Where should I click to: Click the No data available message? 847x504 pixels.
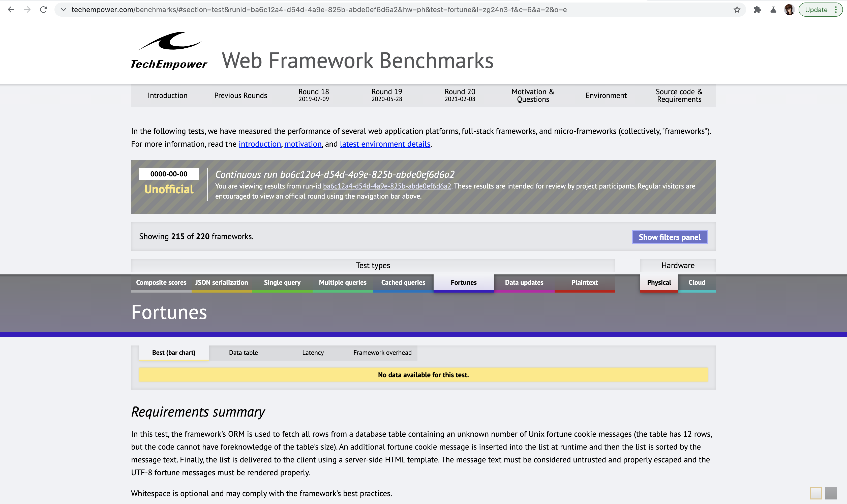click(423, 375)
